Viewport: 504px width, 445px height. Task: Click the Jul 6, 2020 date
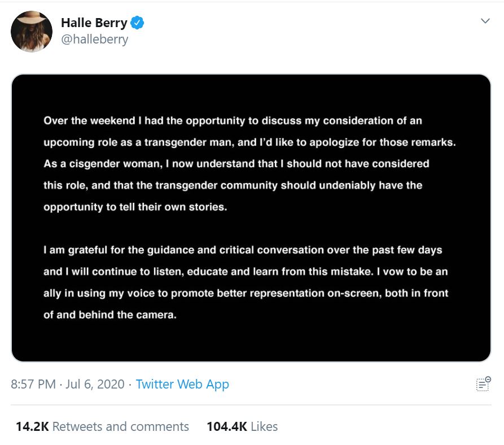coord(95,385)
